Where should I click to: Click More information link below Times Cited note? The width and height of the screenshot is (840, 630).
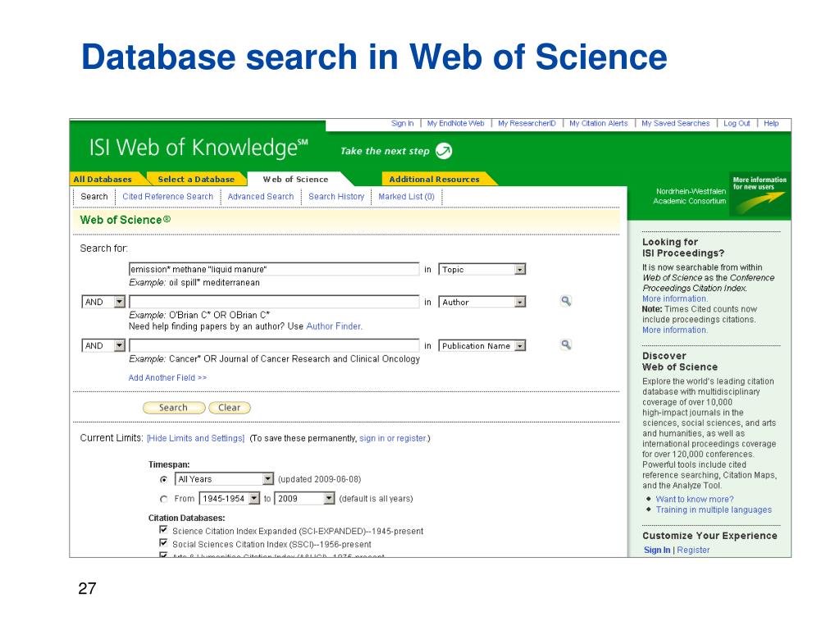[675, 330]
